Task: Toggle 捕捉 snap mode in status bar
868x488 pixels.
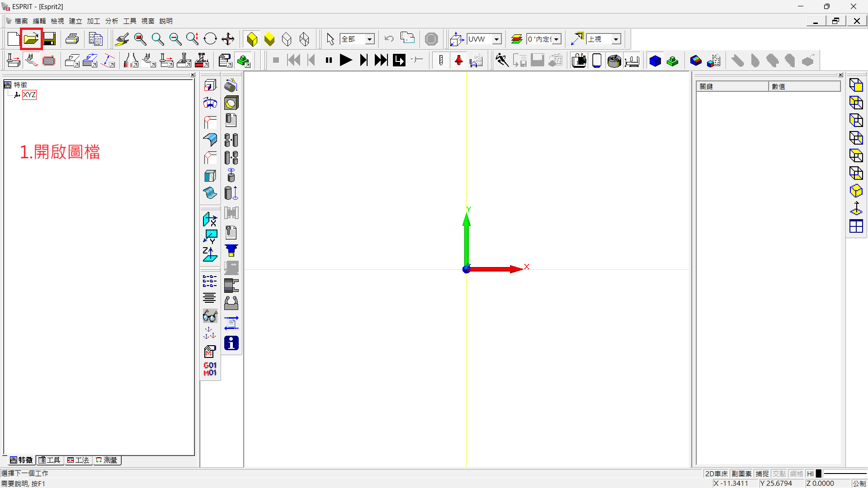Action: click(762, 474)
